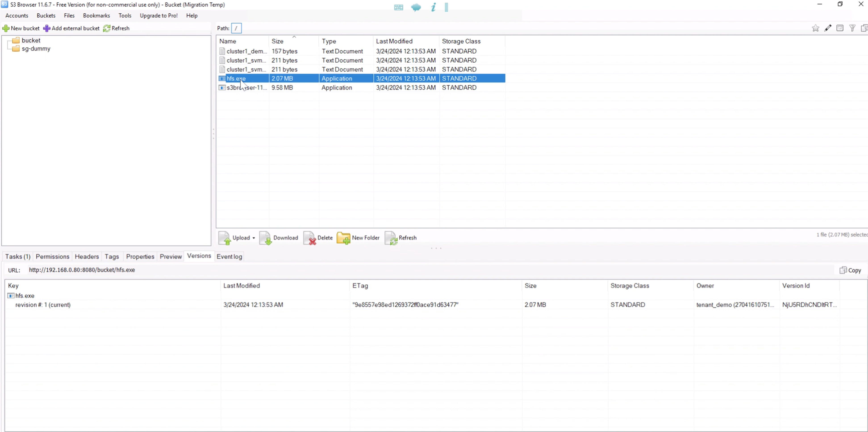Click the Path input field
868x432 pixels.
236,28
